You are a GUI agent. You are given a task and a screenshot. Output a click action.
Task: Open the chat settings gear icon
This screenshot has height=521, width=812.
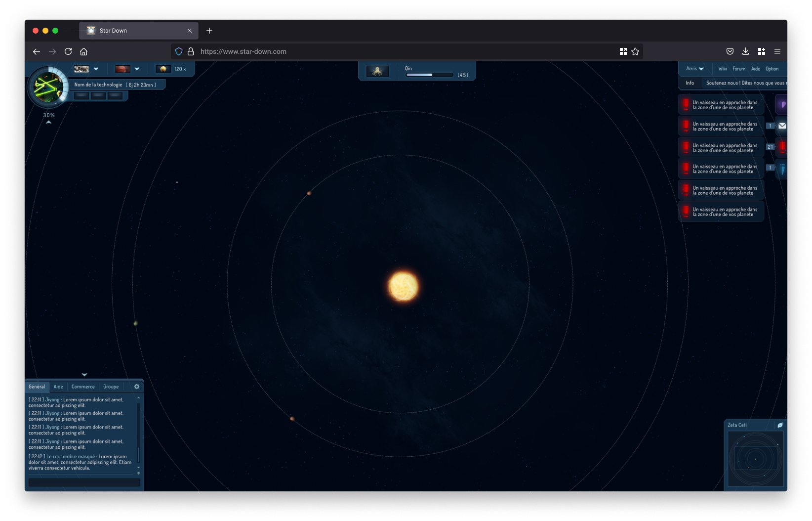(137, 387)
